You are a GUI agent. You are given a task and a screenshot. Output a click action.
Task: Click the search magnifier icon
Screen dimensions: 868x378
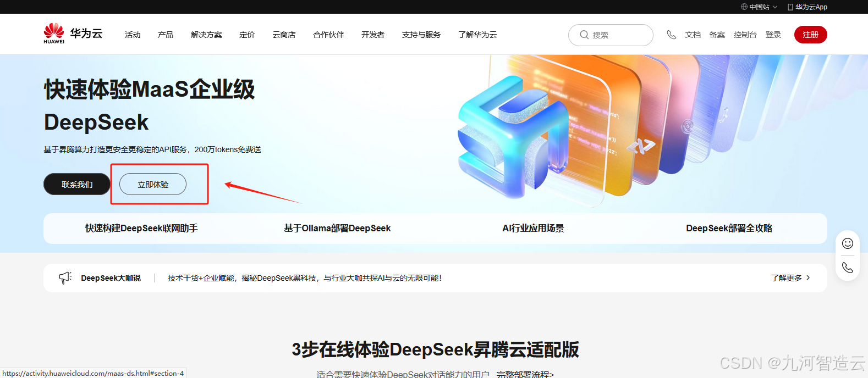[x=584, y=35]
